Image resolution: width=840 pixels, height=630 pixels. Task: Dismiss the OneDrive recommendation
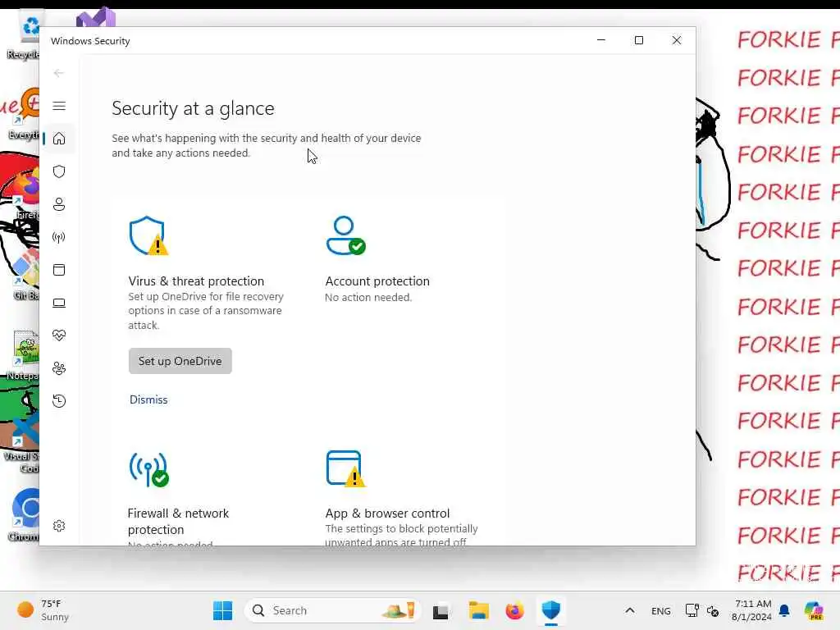[x=148, y=399]
